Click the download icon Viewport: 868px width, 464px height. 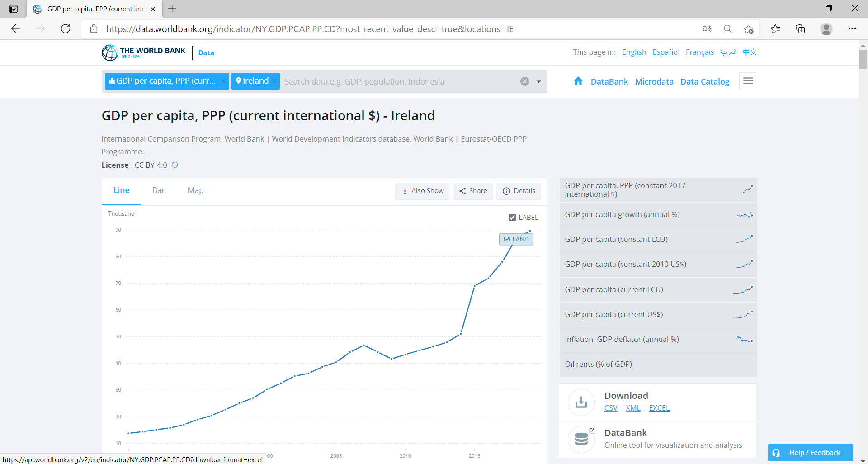pos(581,402)
